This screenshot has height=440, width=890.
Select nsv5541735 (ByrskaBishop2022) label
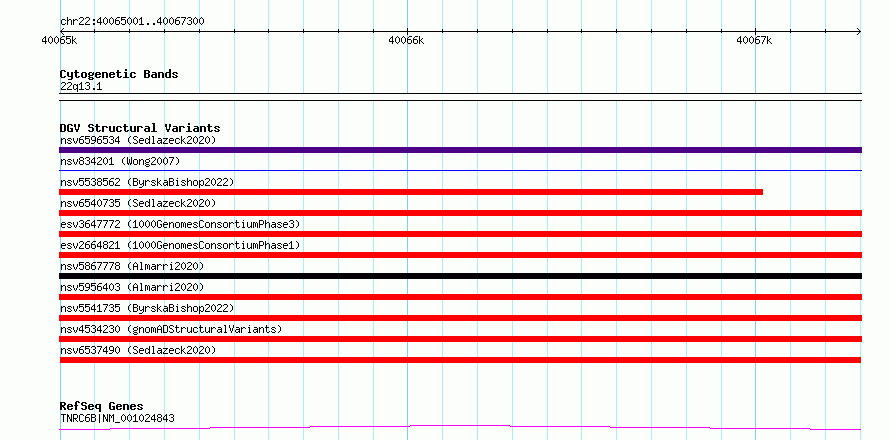click(147, 308)
